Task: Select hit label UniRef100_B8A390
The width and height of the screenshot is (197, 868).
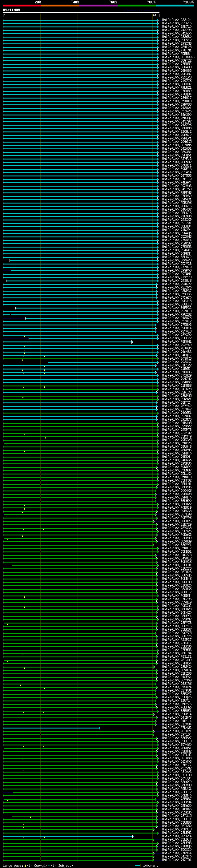Action: 177,115
